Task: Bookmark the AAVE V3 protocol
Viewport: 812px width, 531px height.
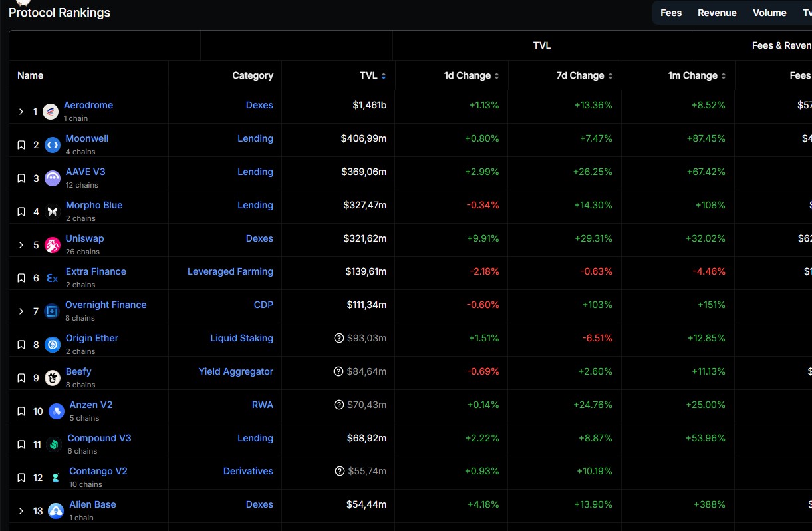Action: pyautogui.click(x=21, y=178)
